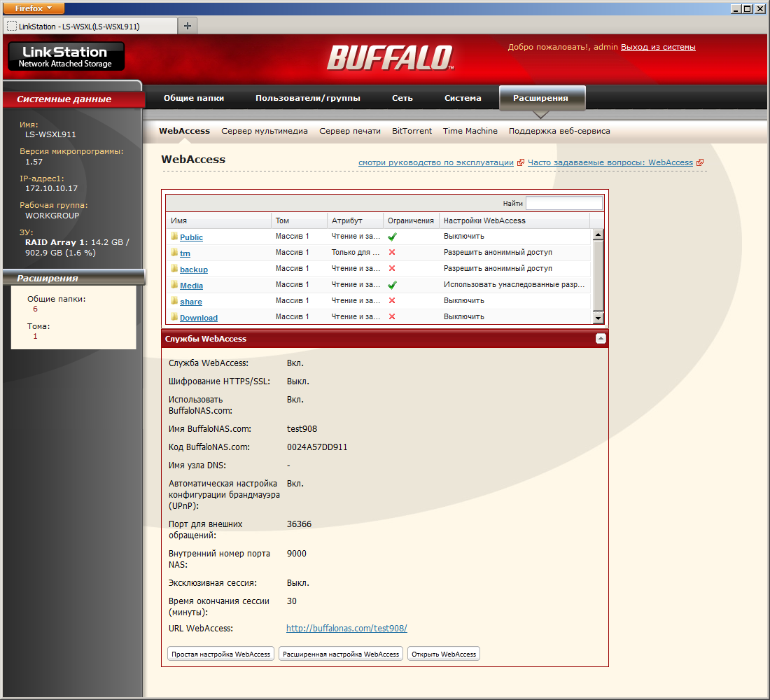Sort by the Атрибут column header

[x=355, y=220]
